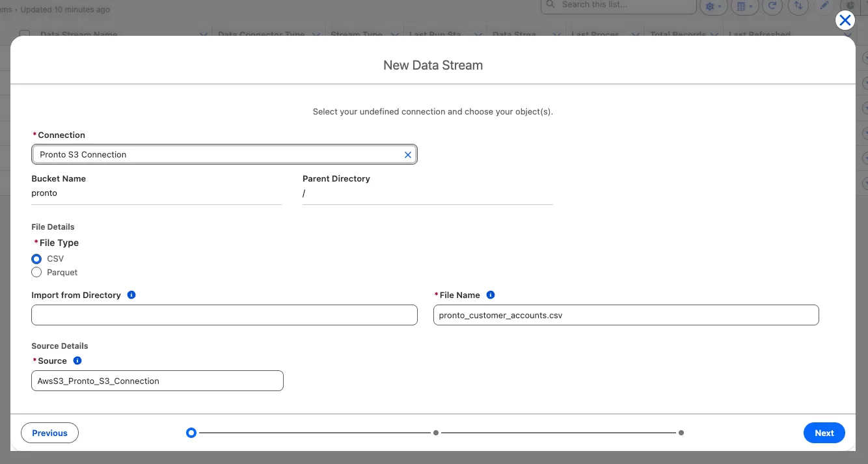Expand the Data Connector Type column menu
The height and width of the screenshot is (464, 868).
click(x=316, y=34)
